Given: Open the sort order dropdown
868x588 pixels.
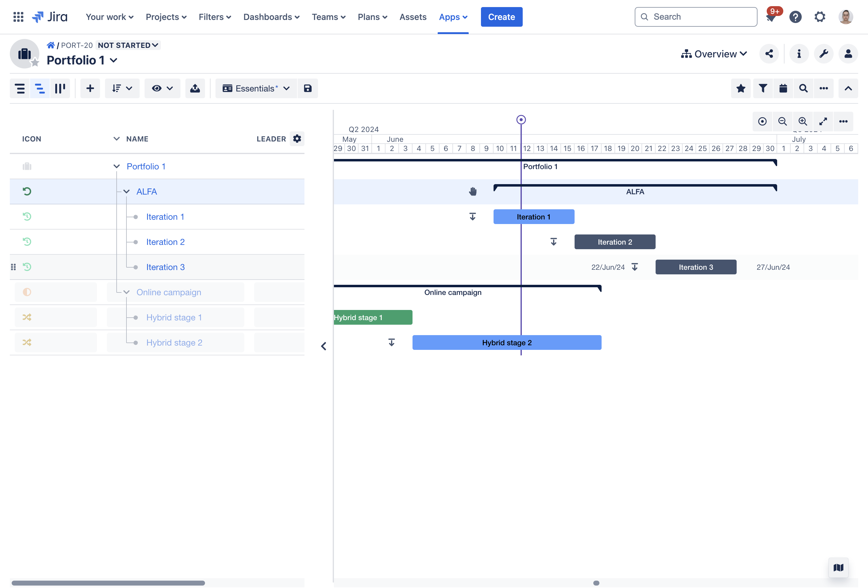Looking at the screenshot, I should tap(122, 88).
